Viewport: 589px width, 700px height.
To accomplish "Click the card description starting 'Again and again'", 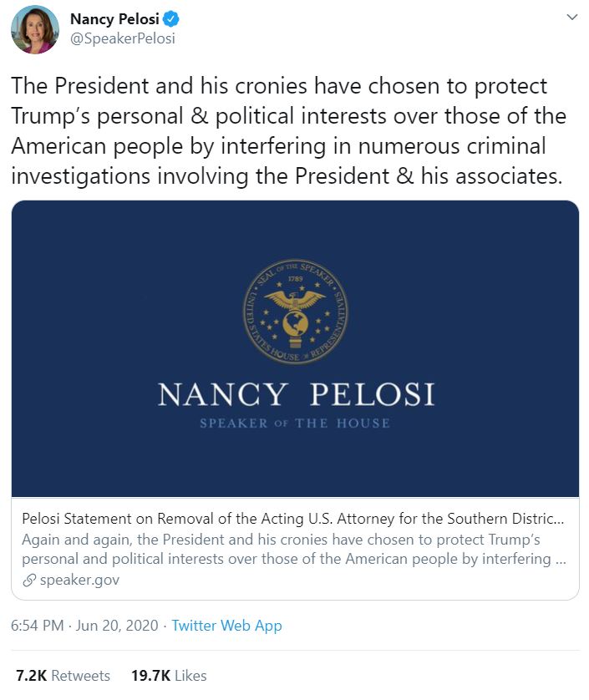I will click(287, 549).
